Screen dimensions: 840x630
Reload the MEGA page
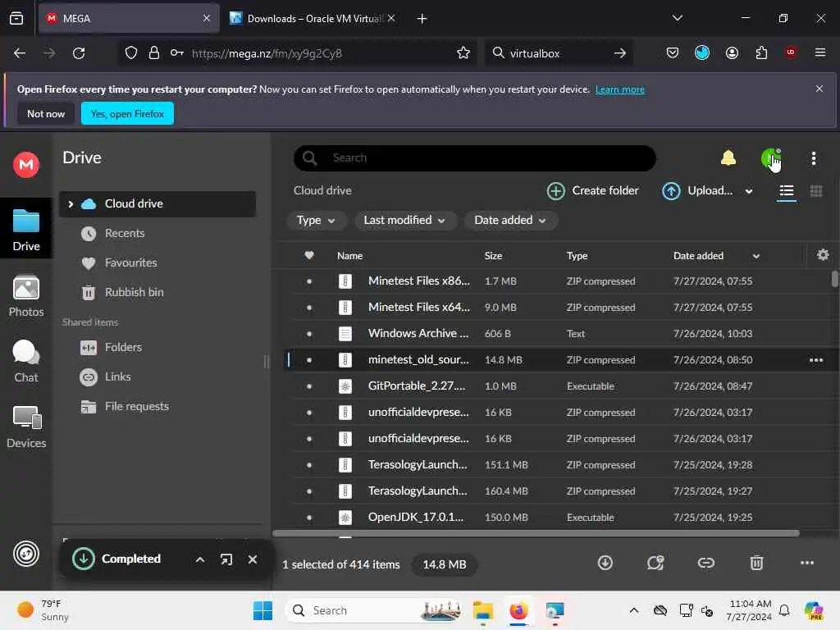pos(79,53)
